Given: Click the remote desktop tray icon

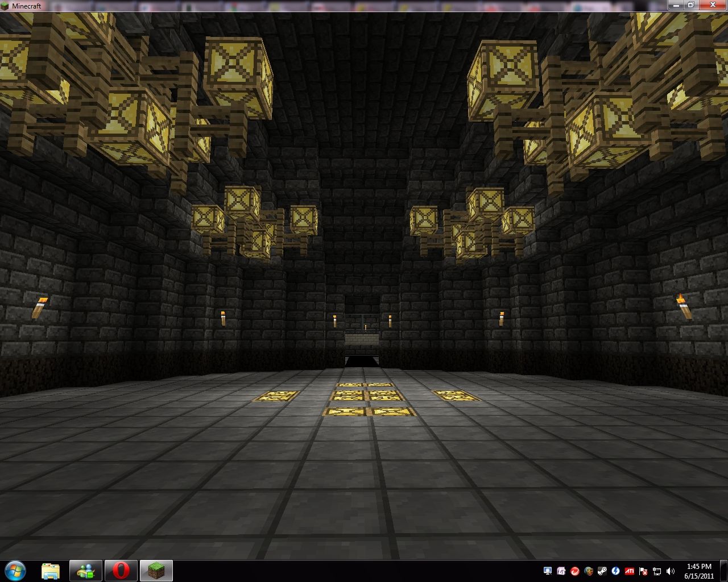Looking at the screenshot, I should (x=547, y=571).
